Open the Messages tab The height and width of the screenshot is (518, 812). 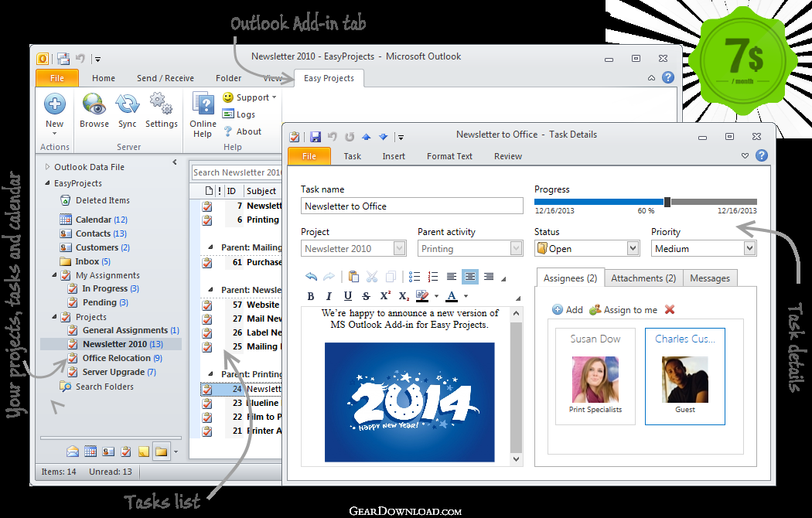[x=710, y=278]
